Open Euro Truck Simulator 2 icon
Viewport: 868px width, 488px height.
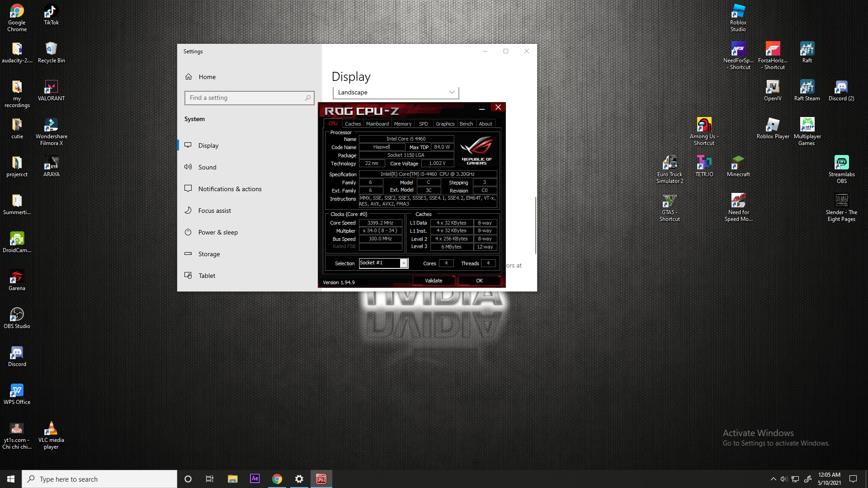pyautogui.click(x=670, y=170)
